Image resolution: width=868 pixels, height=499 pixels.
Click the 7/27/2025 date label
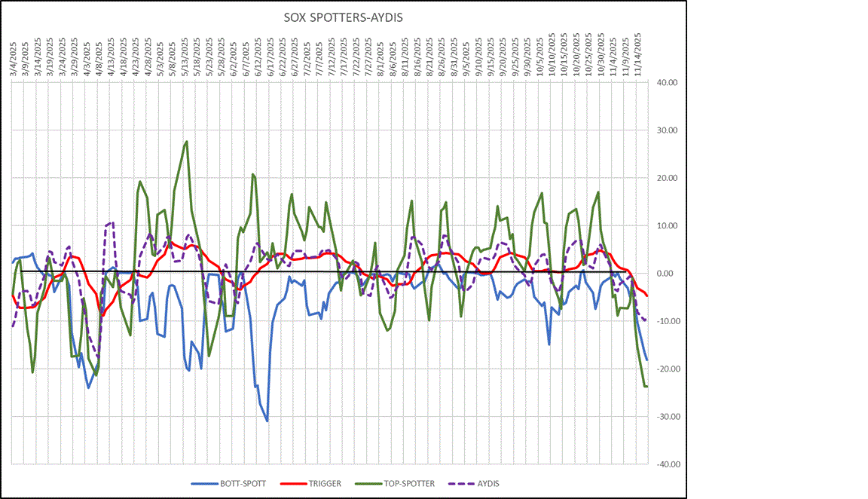[x=368, y=57]
